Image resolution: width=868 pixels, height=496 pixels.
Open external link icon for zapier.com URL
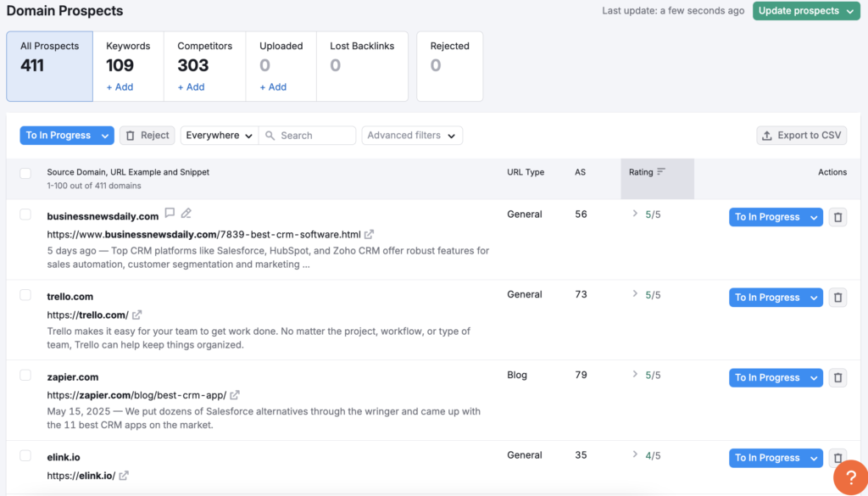235,395
